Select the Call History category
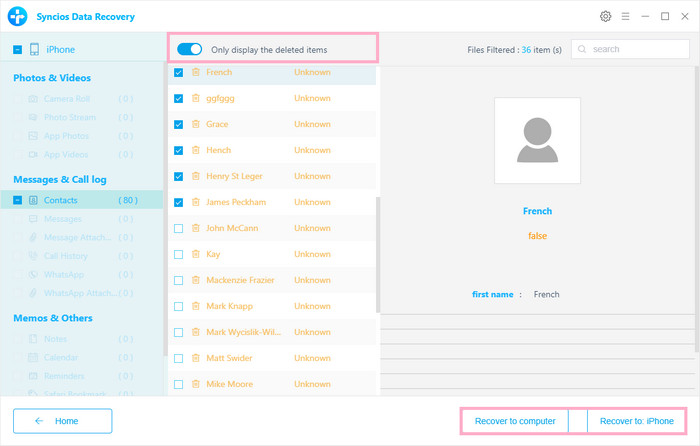 [82, 256]
